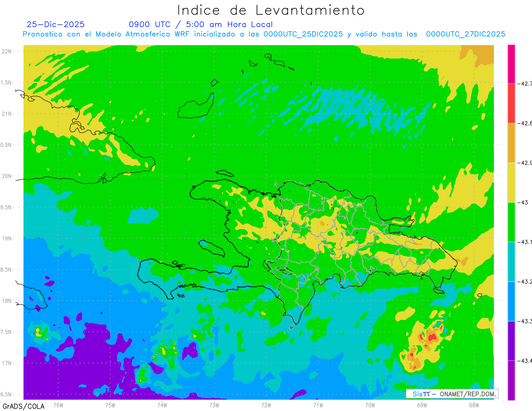Click the legend value "-42.8"
The width and height of the screenshot is (532, 411).
tap(524, 123)
